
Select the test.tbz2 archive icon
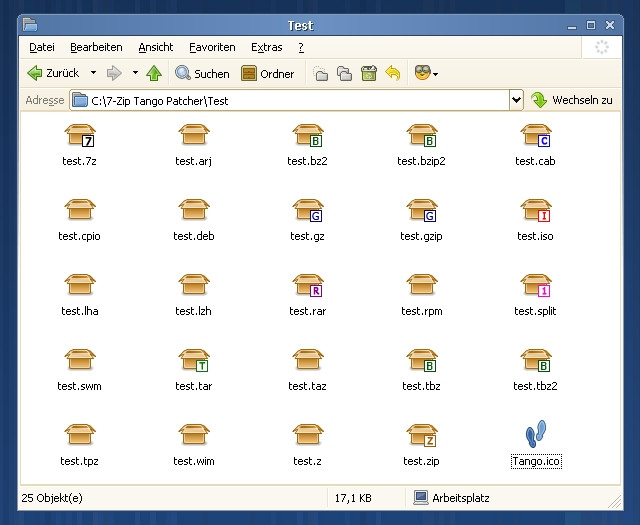[536, 361]
